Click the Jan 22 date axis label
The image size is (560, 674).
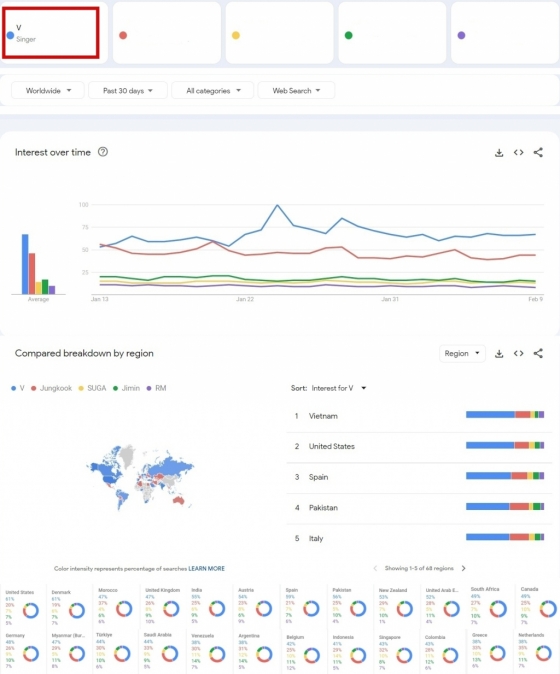(245, 299)
